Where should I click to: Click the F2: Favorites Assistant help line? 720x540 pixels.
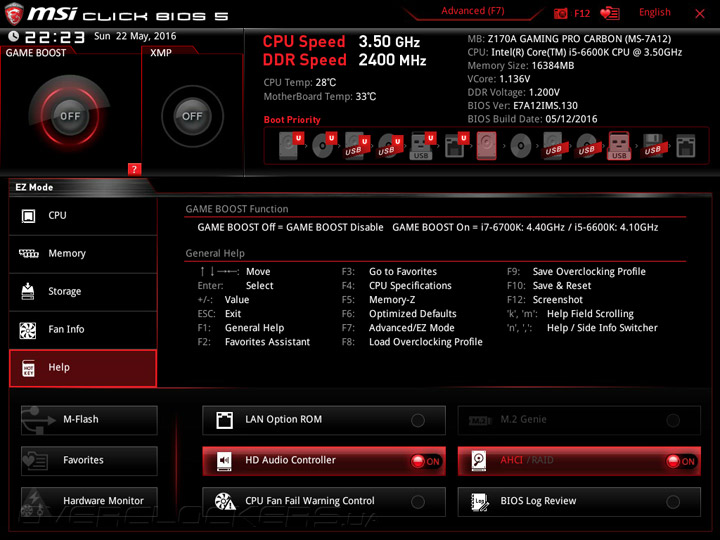tap(254, 342)
